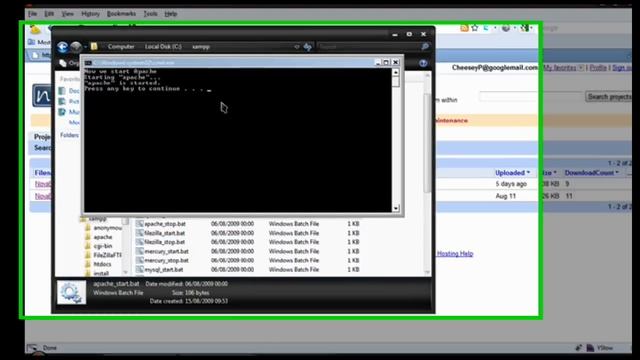
Task: Open Explorer help via blue question mark
Action: coord(423,63)
